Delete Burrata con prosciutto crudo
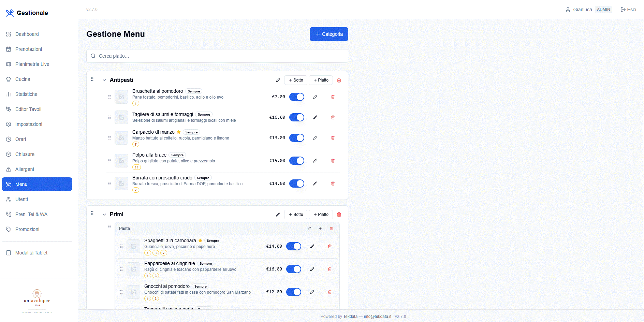 [x=333, y=184]
